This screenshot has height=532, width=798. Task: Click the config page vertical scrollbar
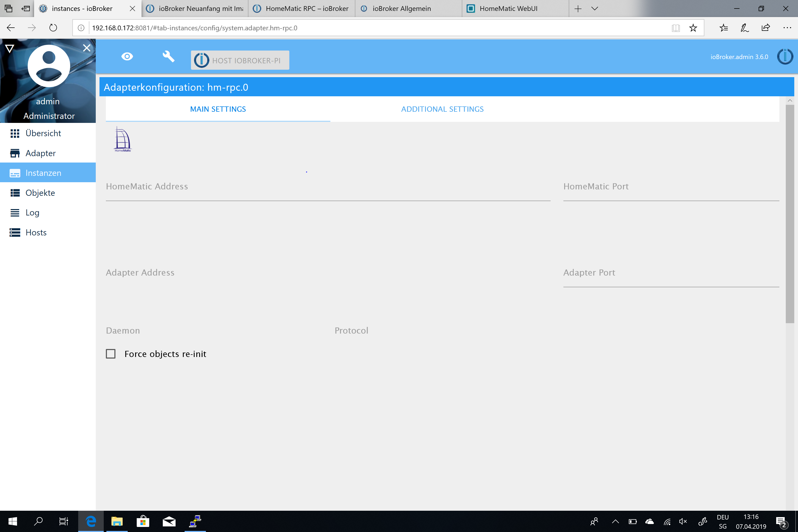click(789, 214)
